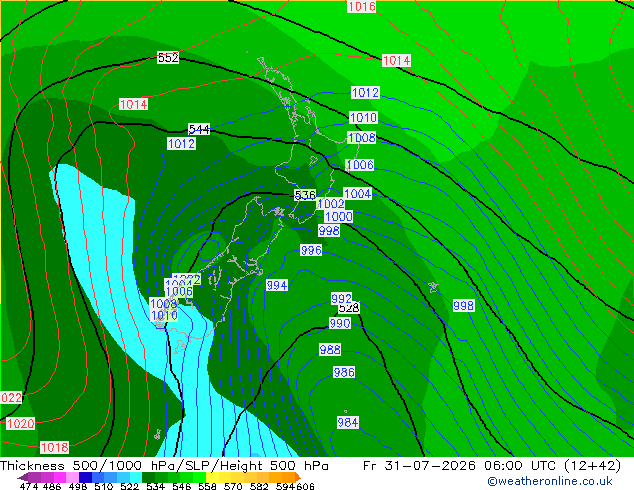This screenshot has height=490, width=634.
Task: Click the cyan swatch in the thickness legend
Action: coord(136,477)
